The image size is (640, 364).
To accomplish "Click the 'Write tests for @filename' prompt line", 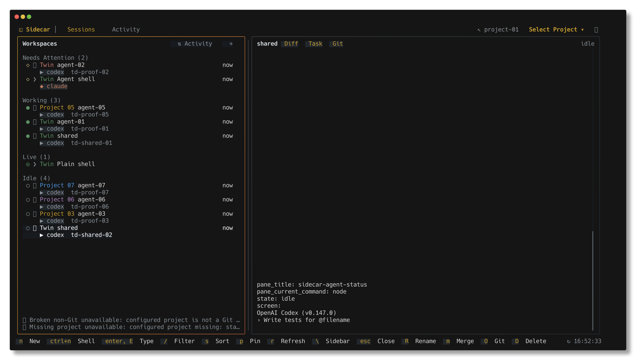I will [x=303, y=320].
